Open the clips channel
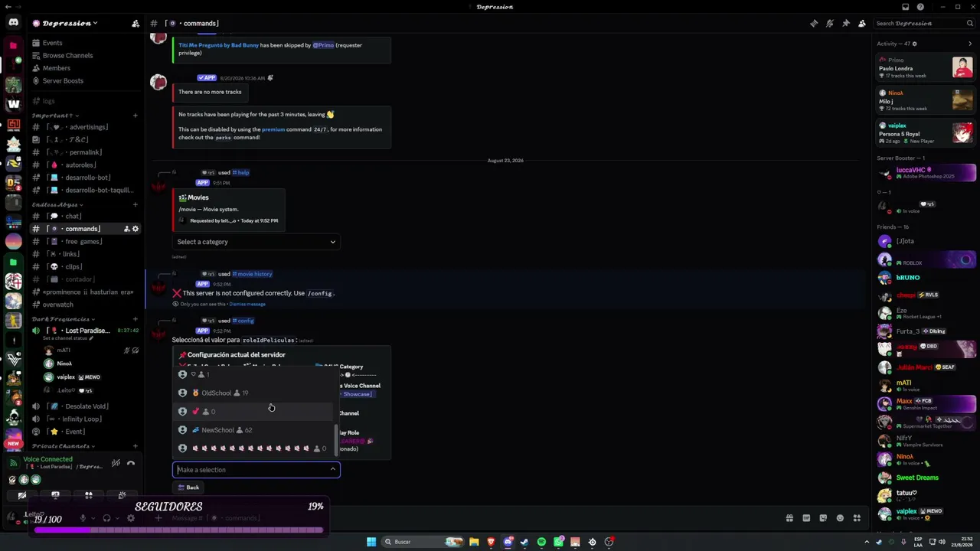 coord(86,266)
